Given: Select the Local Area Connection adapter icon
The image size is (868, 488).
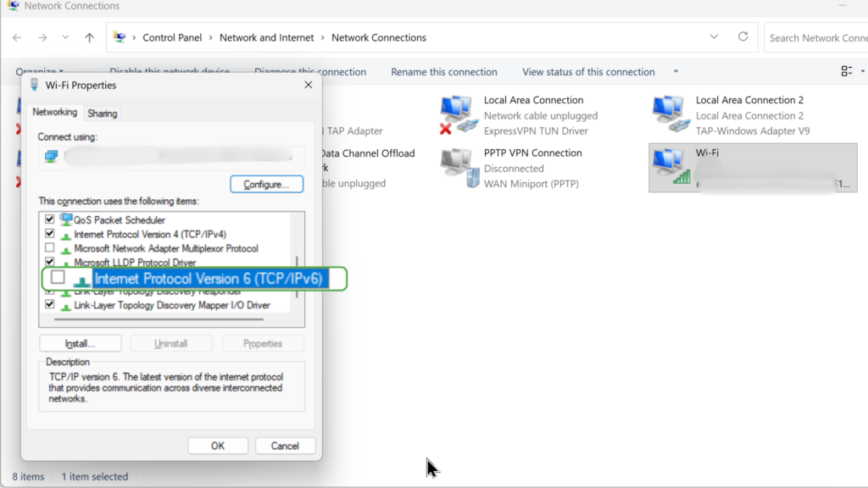Looking at the screenshot, I should (x=459, y=115).
